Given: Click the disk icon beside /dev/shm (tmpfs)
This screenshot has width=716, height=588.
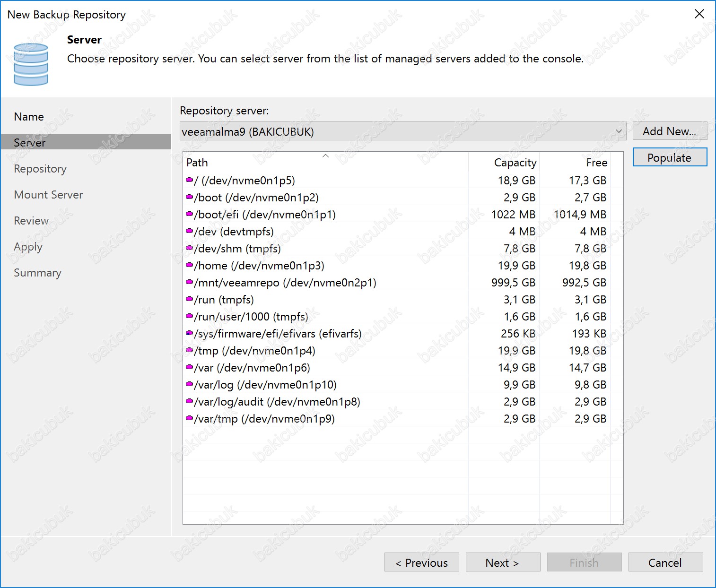Looking at the screenshot, I should pos(190,248).
